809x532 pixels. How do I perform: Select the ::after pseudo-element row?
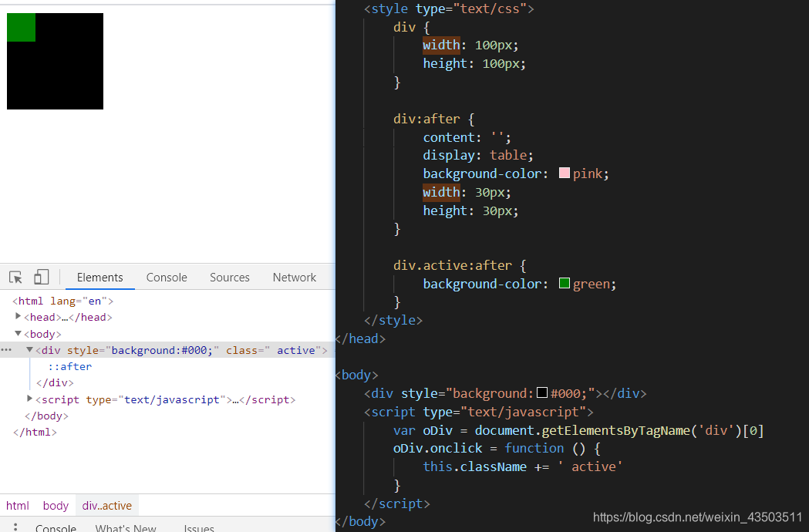click(x=69, y=367)
